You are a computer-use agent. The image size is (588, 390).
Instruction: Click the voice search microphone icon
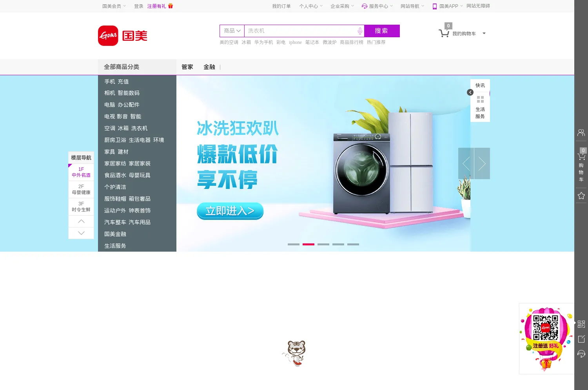tap(359, 31)
